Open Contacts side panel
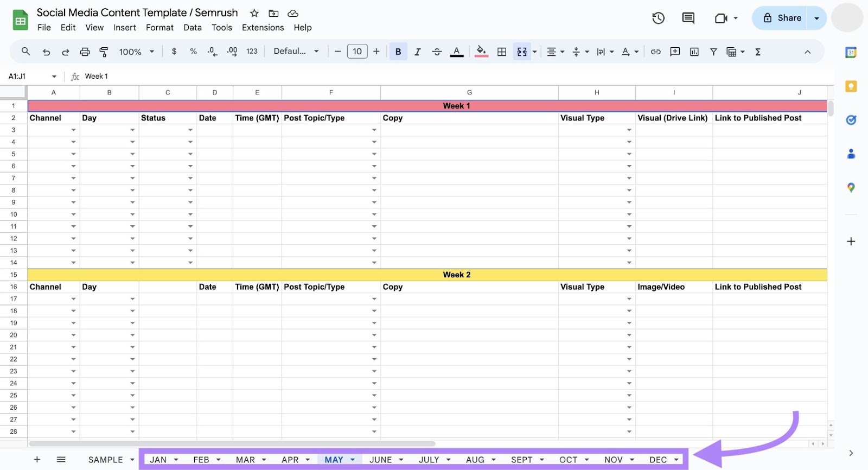The width and height of the screenshot is (868, 470). click(851, 154)
